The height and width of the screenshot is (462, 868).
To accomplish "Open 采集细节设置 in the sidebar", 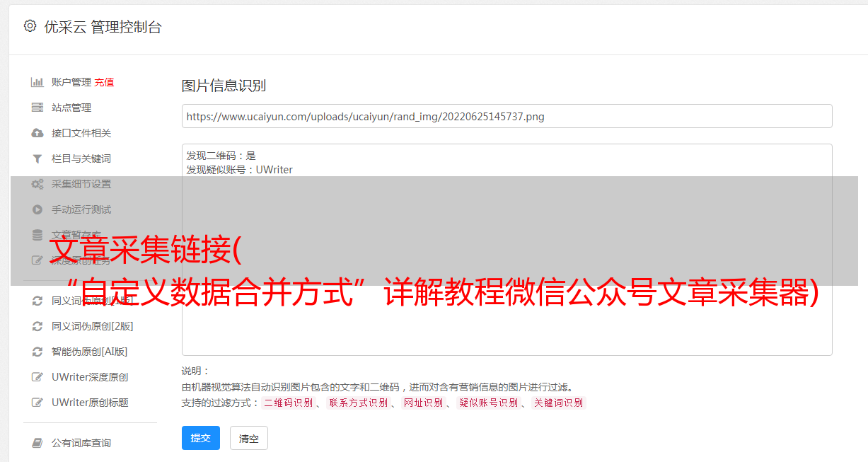I will [x=81, y=184].
